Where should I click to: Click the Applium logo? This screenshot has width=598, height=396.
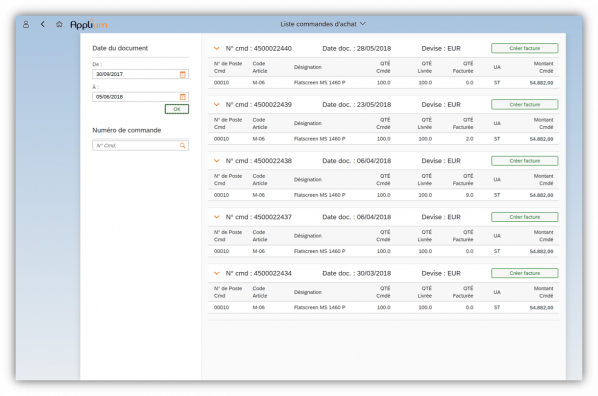click(89, 24)
